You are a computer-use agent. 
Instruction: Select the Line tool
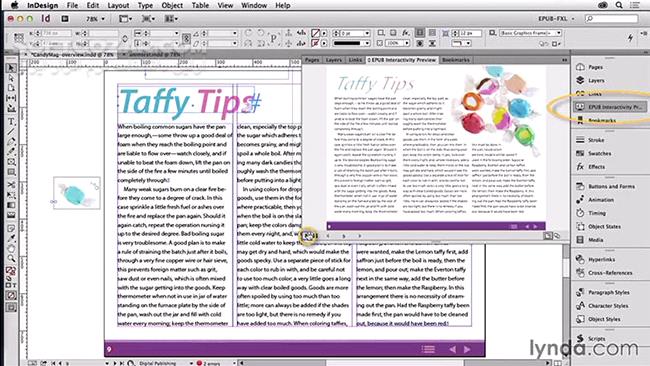pos(11,132)
